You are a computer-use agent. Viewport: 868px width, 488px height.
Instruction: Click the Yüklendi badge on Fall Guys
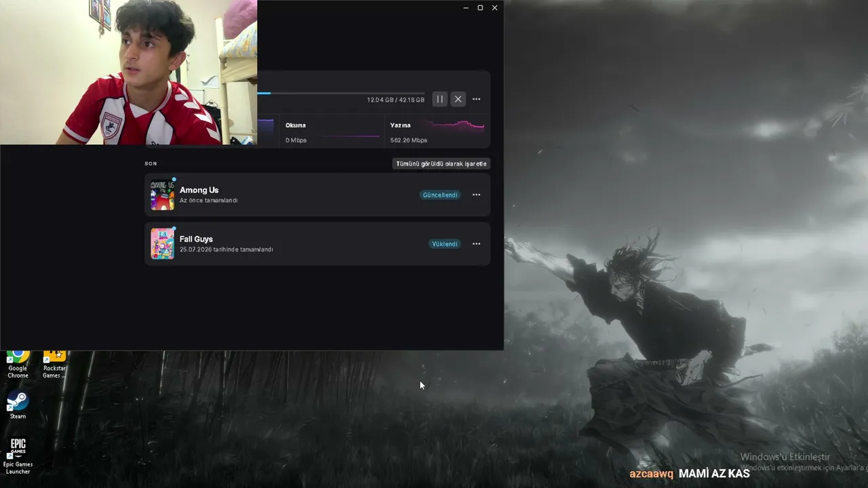tap(445, 244)
